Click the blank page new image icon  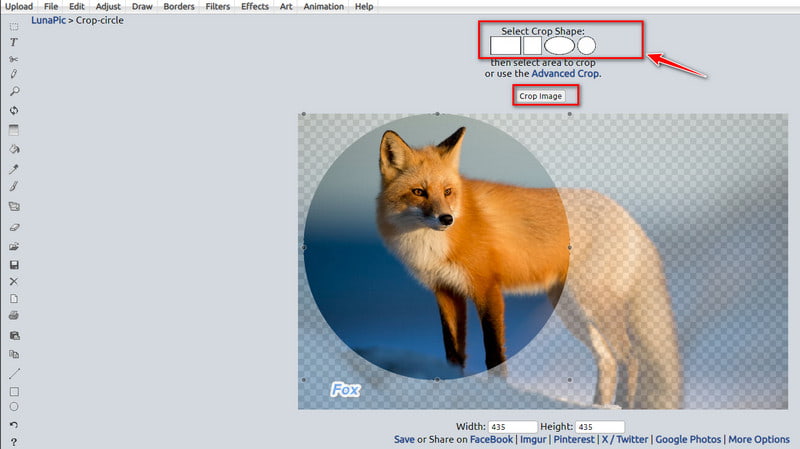(x=14, y=298)
